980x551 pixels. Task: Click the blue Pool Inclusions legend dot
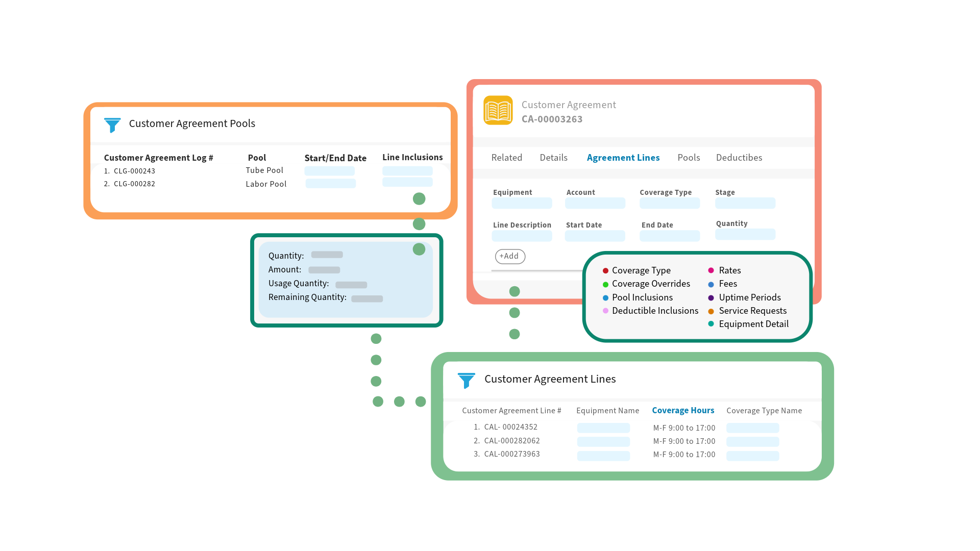(x=605, y=298)
